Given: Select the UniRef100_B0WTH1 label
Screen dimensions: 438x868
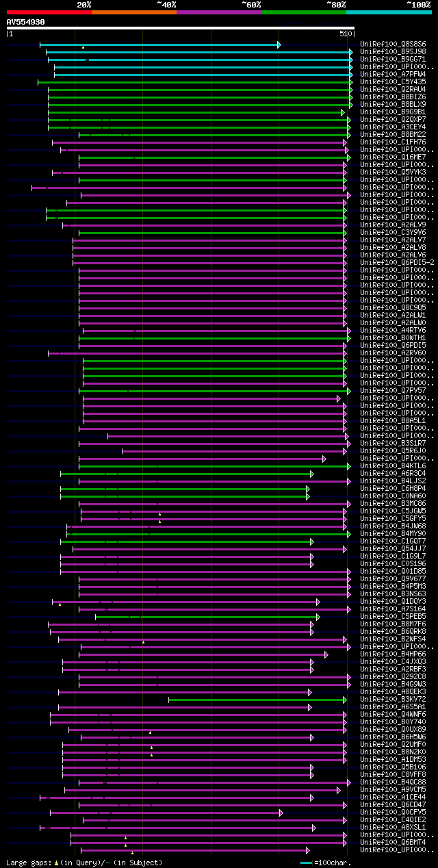Looking at the screenshot, I should [x=394, y=338].
